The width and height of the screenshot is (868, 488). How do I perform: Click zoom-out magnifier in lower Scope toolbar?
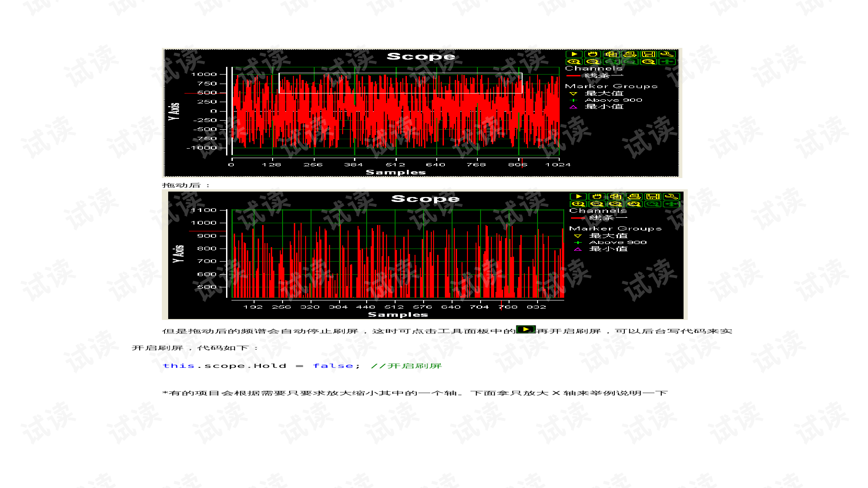coord(597,204)
